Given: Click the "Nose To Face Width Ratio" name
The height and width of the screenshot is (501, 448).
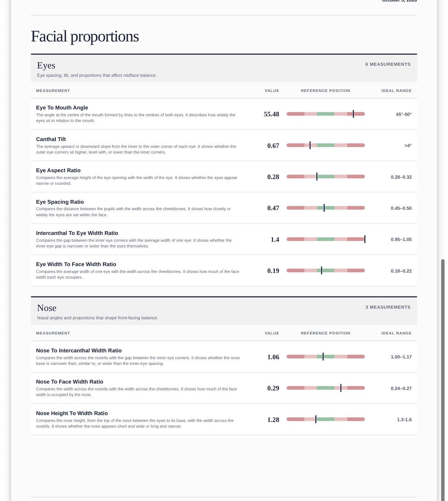Looking at the screenshot, I should [70, 382].
